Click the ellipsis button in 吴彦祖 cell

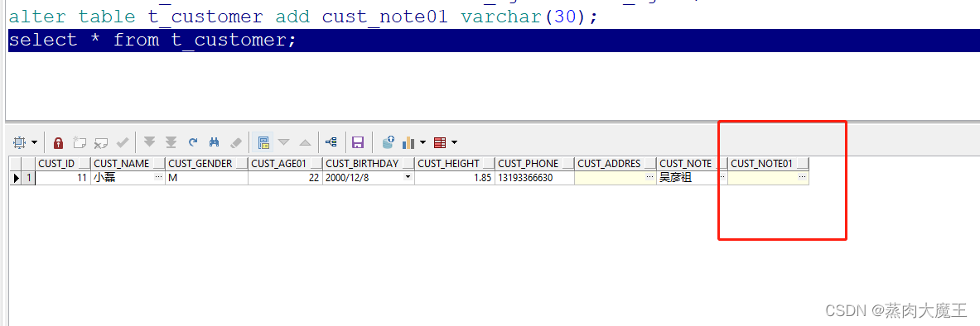click(722, 178)
